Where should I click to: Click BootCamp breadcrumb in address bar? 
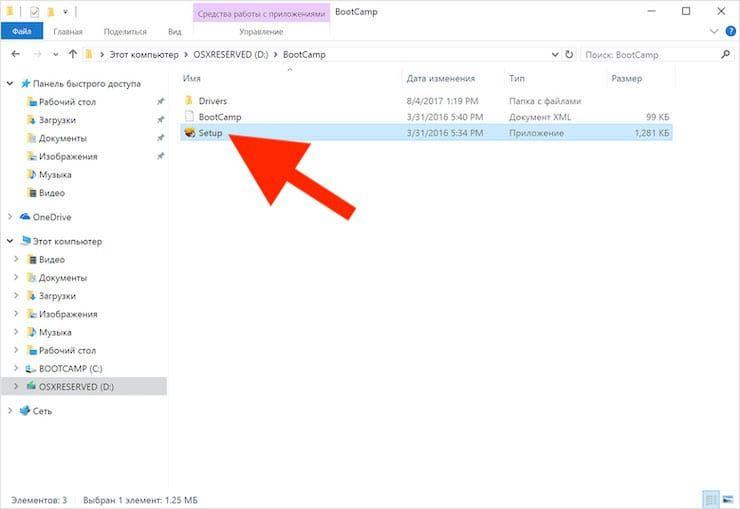coord(304,55)
